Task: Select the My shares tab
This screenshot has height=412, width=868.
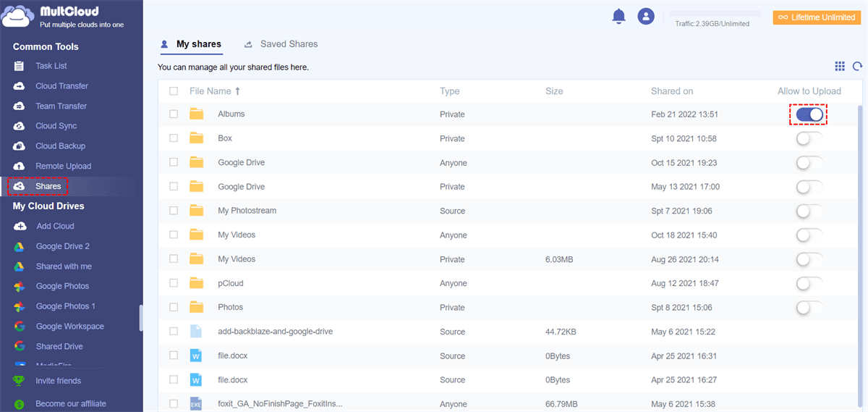Action: [x=198, y=44]
